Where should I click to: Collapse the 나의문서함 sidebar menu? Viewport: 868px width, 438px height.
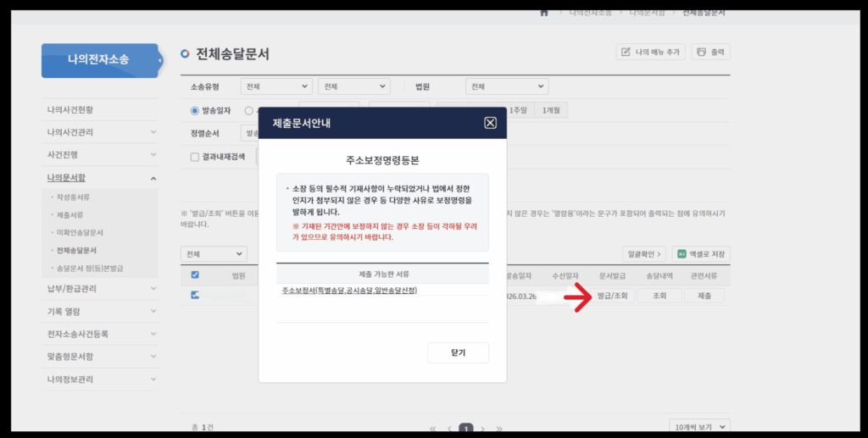pyautogui.click(x=100, y=178)
